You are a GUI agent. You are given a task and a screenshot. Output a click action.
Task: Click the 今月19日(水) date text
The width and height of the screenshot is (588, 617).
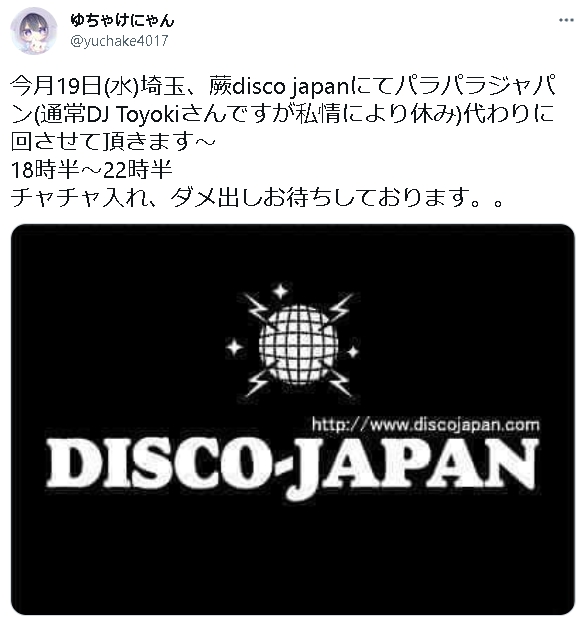coord(74,86)
